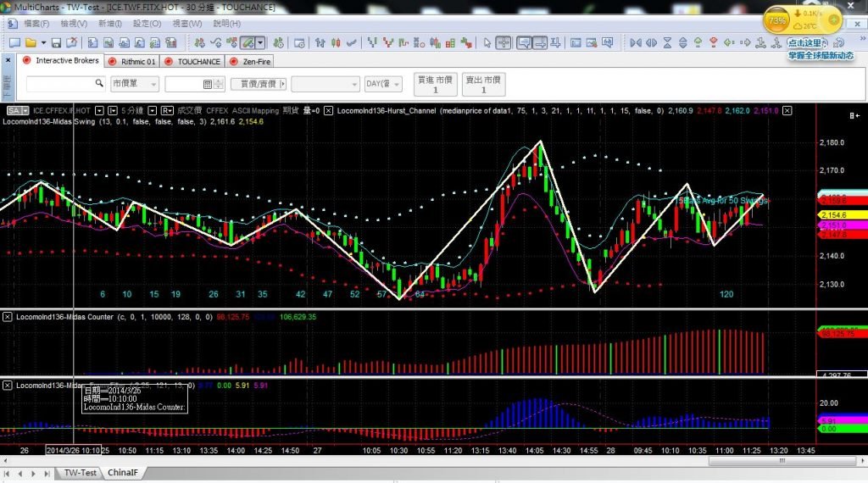Open the 檔案(F) menu

point(36,24)
